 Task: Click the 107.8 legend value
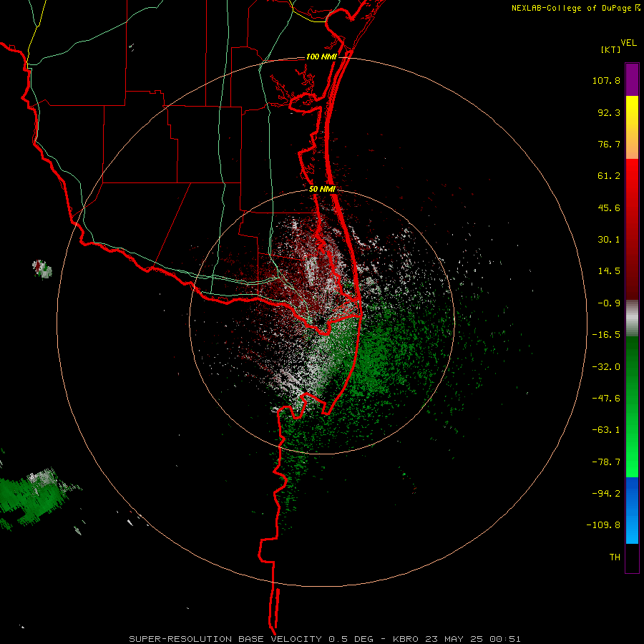(x=606, y=80)
